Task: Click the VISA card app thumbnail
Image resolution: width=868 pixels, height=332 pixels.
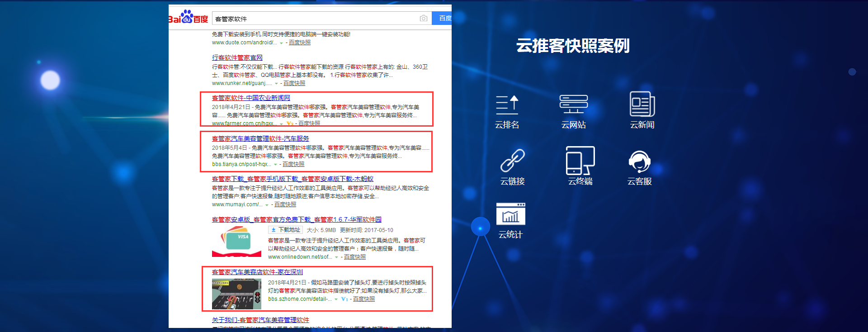Action: coord(236,242)
